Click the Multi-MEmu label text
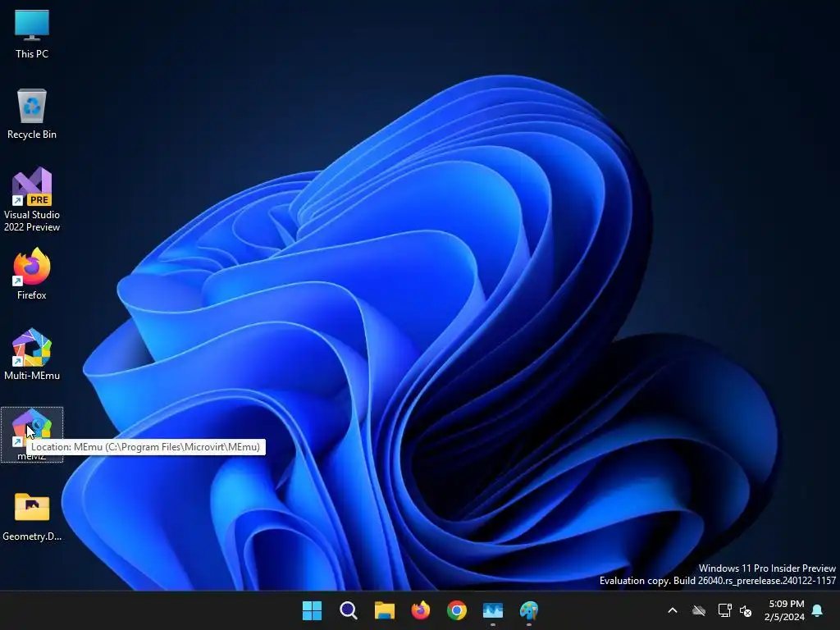This screenshot has width=840, height=630. (x=32, y=376)
